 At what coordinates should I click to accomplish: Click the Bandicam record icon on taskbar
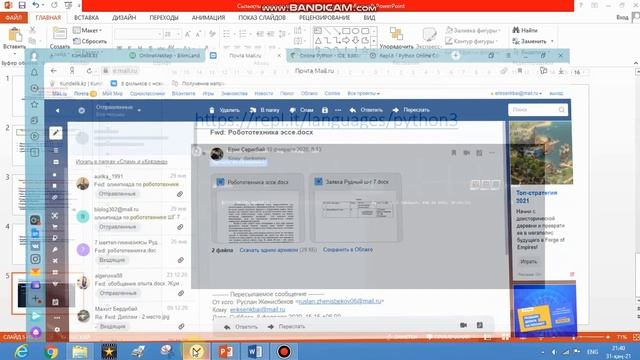(x=284, y=351)
